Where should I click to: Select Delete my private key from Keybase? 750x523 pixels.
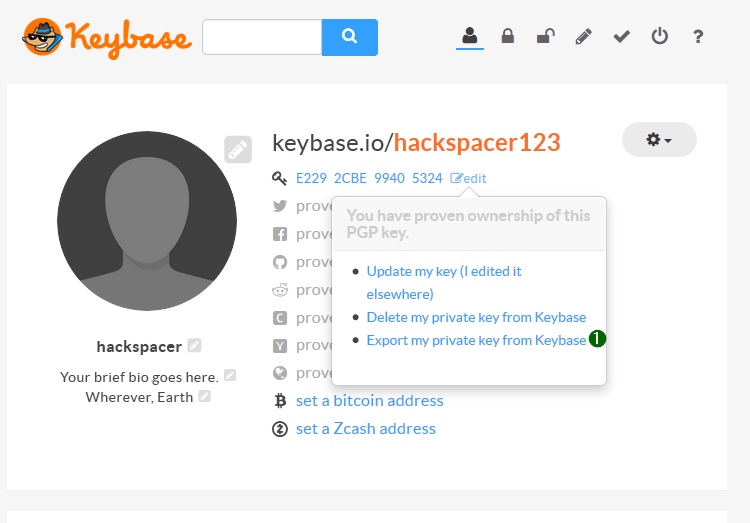476,317
